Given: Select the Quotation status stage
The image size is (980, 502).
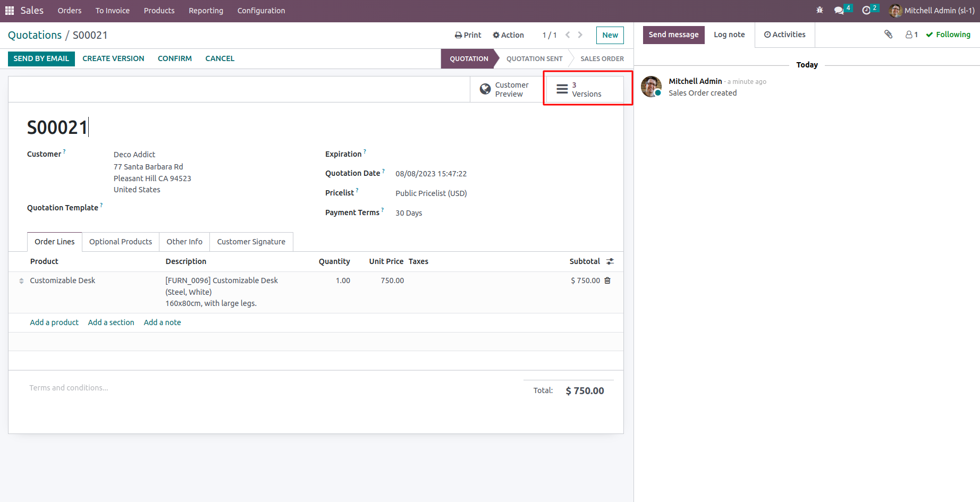Looking at the screenshot, I should (469, 59).
